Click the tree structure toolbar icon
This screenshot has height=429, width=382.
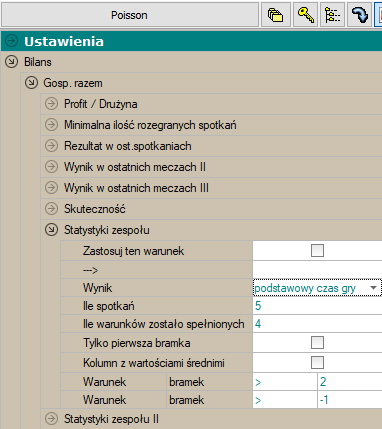(333, 15)
